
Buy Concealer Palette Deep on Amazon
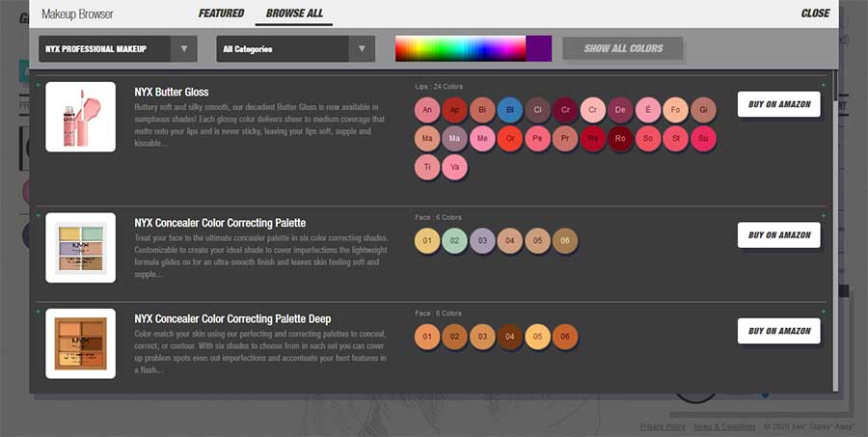pyautogui.click(x=779, y=331)
